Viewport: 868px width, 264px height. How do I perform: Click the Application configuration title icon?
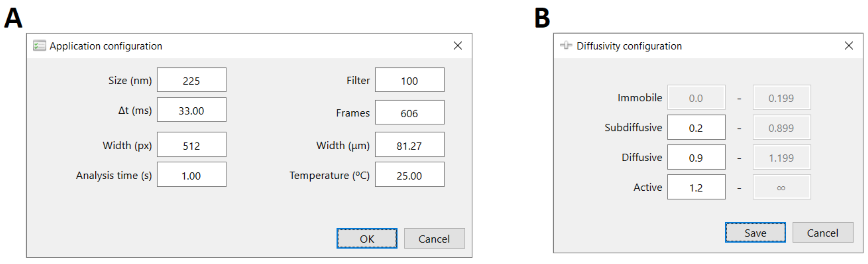(39, 45)
